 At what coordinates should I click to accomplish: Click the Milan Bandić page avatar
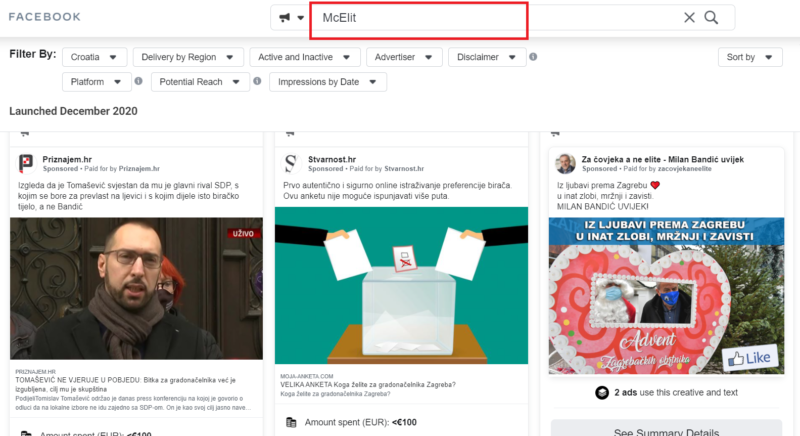click(565, 163)
